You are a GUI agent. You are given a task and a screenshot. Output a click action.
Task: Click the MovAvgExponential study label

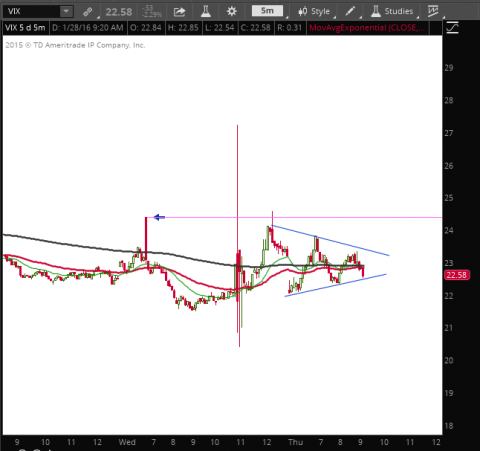point(367,28)
